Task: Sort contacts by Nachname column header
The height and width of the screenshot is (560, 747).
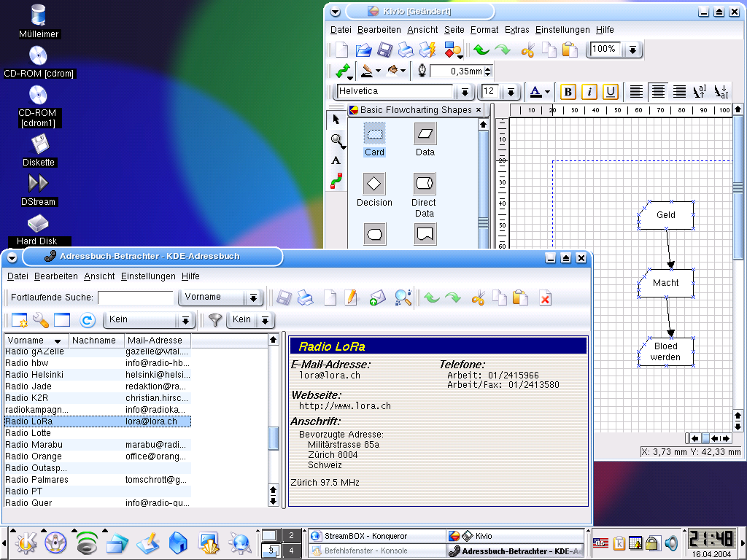Action: (x=94, y=341)
